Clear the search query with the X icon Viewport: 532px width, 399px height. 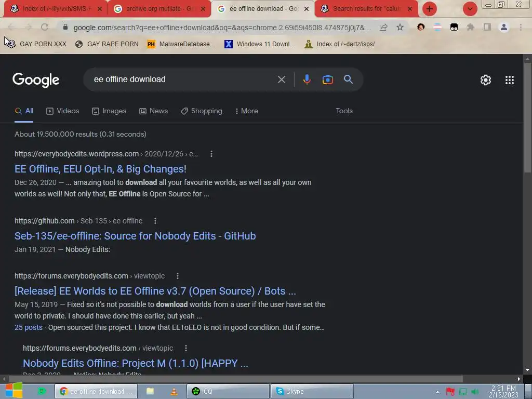tap(281, 79)
